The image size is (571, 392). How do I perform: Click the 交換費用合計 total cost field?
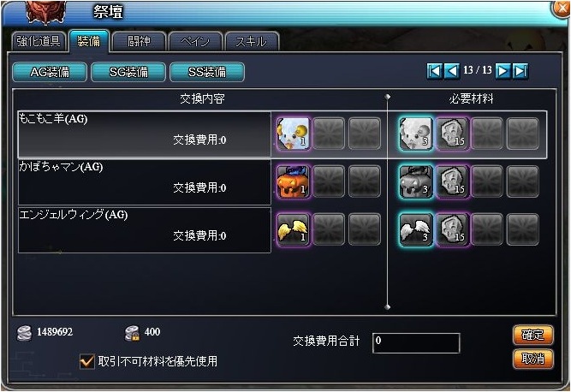tap(416, 342)
